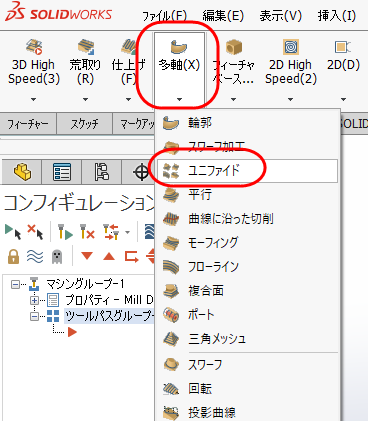Open the 表示(V) menu

[x=281, y=16]
